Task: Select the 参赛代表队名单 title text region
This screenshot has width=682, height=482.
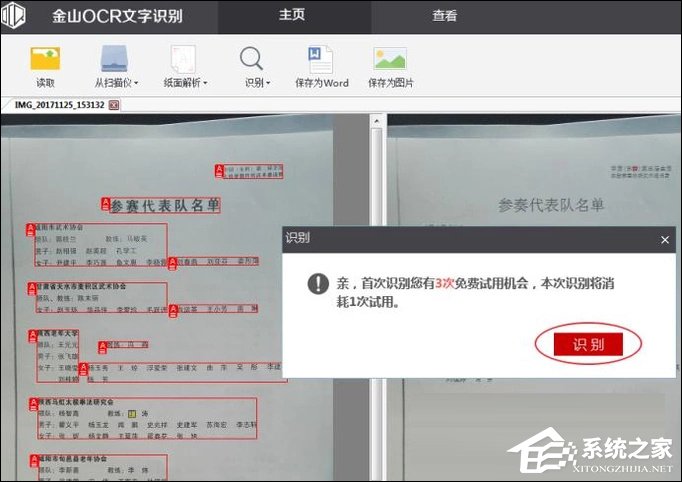Action: click(165, 205)
